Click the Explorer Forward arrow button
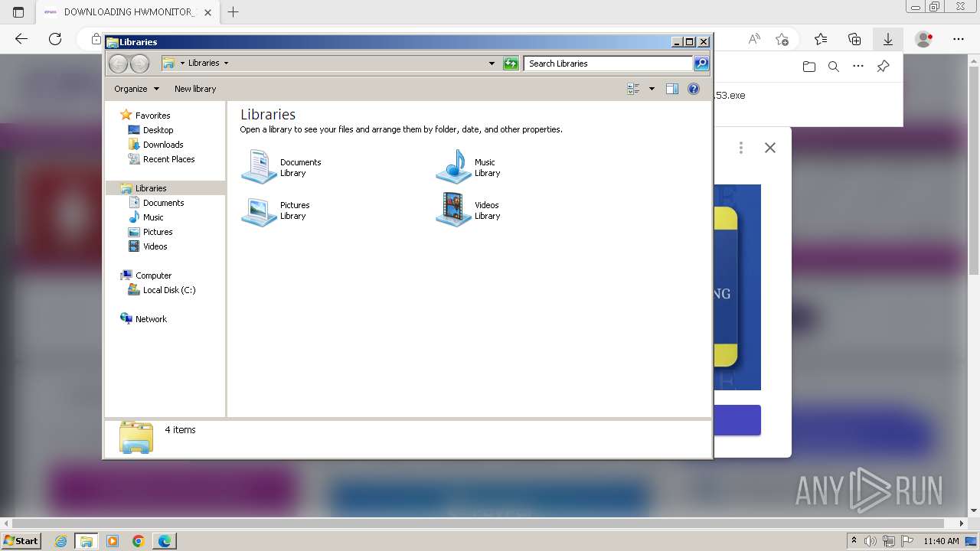980x551 pixels. 139,64
